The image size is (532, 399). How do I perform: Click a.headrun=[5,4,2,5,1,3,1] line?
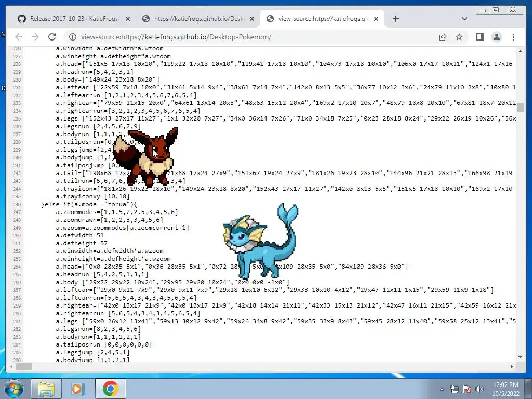(x=102, y=274)
